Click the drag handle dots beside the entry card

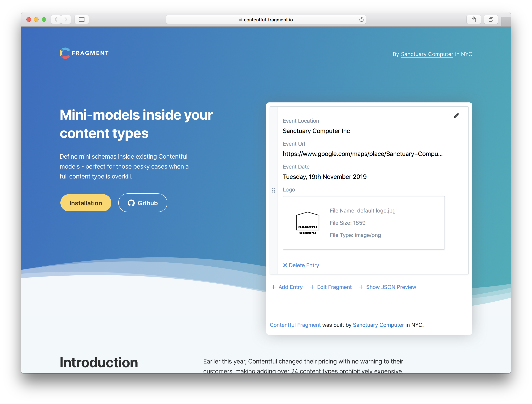point(274,190)
